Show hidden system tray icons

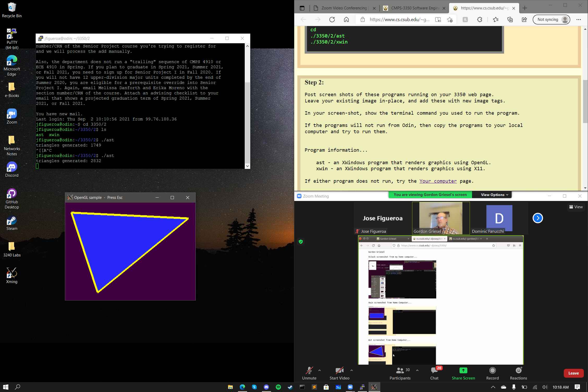point(493,387)
